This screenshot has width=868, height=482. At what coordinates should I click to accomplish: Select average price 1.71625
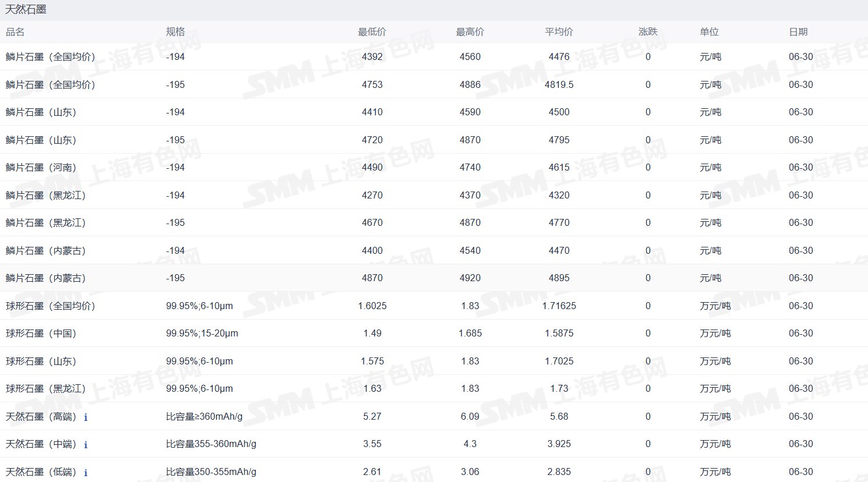pos(559,306)
